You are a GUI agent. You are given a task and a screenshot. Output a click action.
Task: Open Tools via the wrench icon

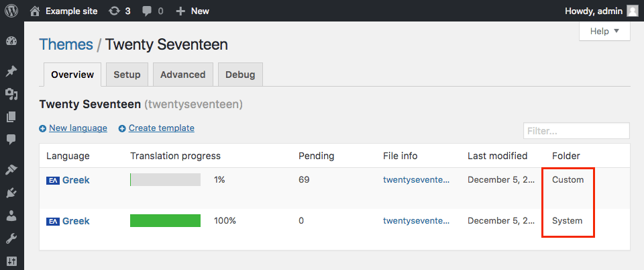coord(11,238)
